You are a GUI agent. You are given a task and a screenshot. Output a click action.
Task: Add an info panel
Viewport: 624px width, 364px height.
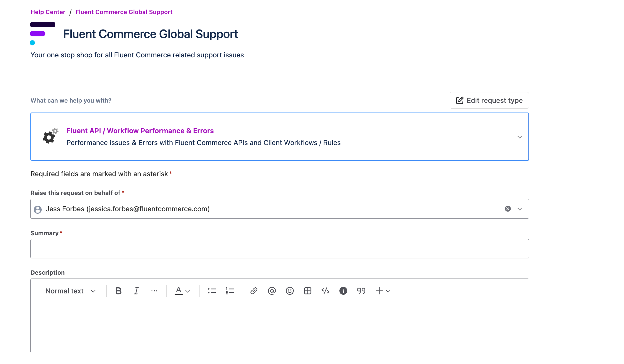click(343, 291)
